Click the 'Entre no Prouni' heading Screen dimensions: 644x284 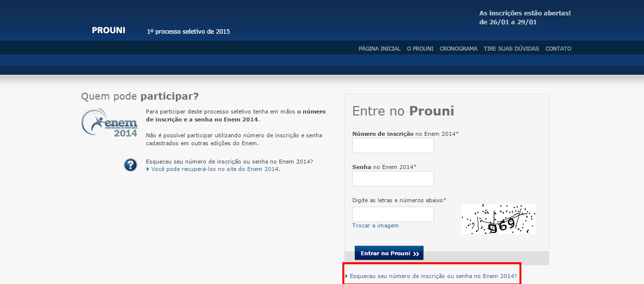(x=403, y=111)
